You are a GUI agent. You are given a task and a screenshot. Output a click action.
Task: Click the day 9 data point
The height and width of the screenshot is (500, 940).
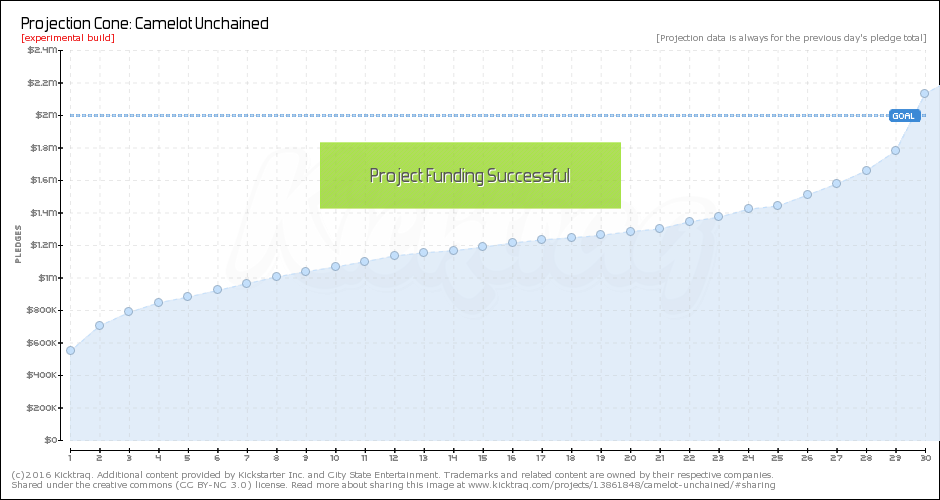pyautogui.click(x=305, y=271)
